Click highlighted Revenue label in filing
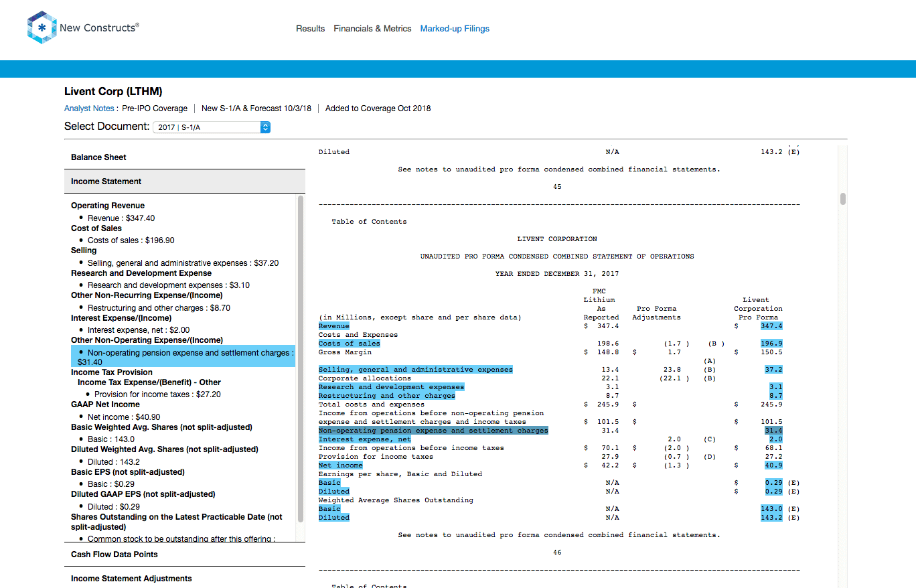The width and height of the screenshot is (916, 588). coord(334,326)
